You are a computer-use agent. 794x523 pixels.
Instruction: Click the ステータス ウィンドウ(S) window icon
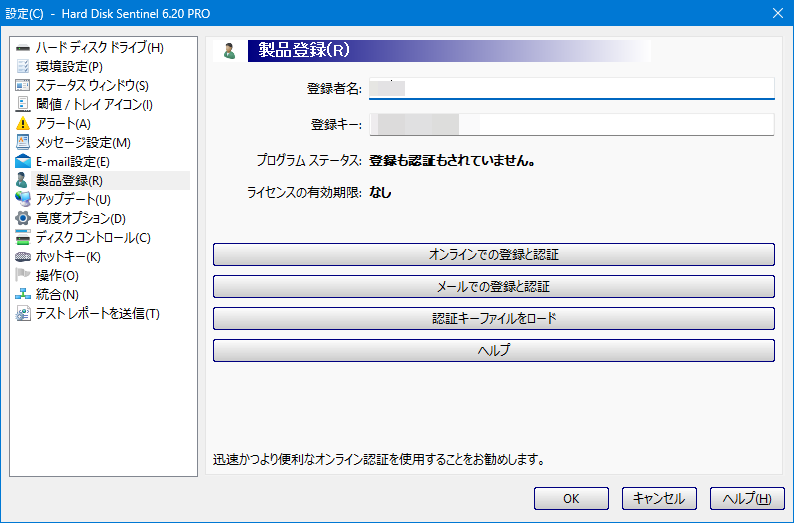tap(23, 86)
